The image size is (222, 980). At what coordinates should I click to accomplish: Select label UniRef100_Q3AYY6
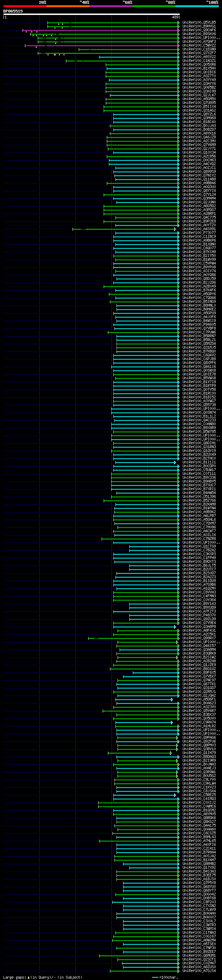[x=199, y=84]
